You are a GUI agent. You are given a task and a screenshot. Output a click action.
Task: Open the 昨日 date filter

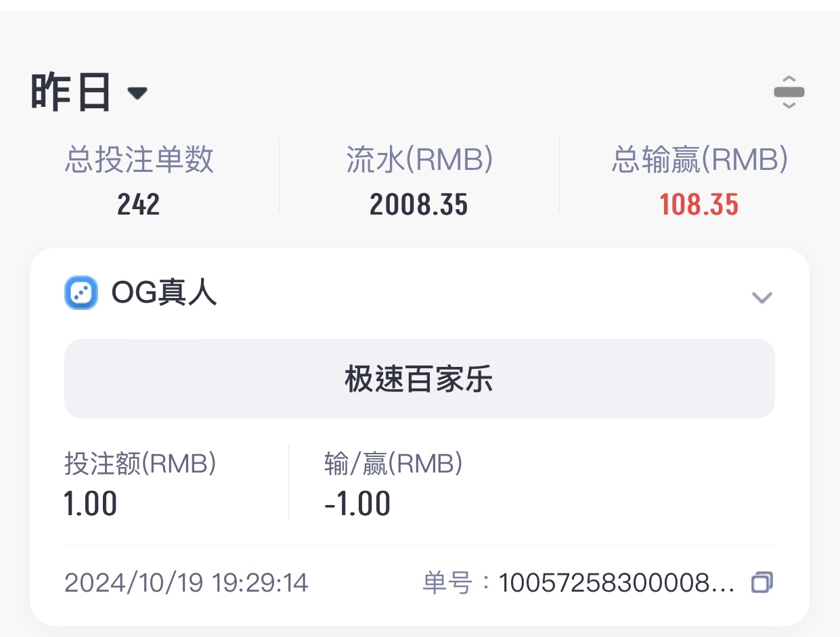pyautogui.click(x=71, y=93)
